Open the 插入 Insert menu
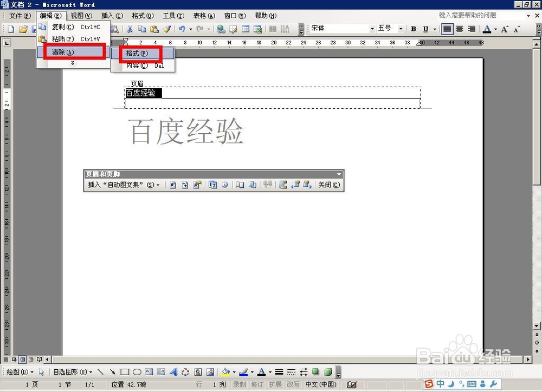This screenshot has height=392, width=542. click(112, 16)
